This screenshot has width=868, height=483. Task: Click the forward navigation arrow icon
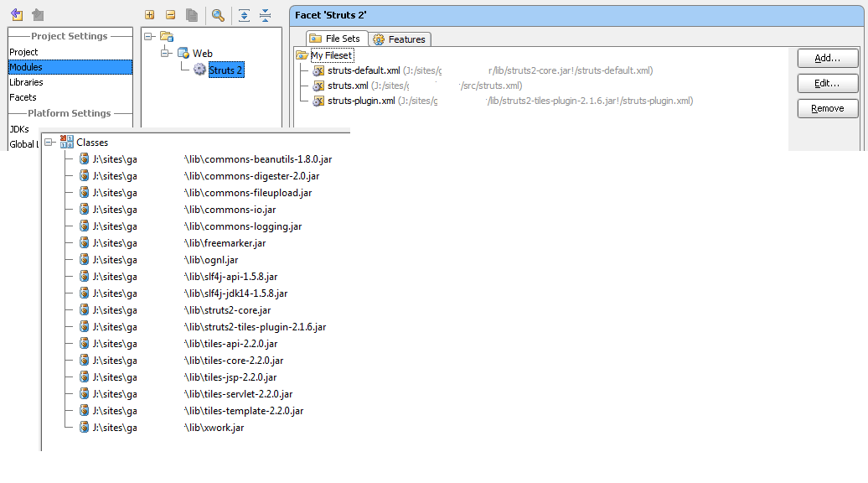38,15
